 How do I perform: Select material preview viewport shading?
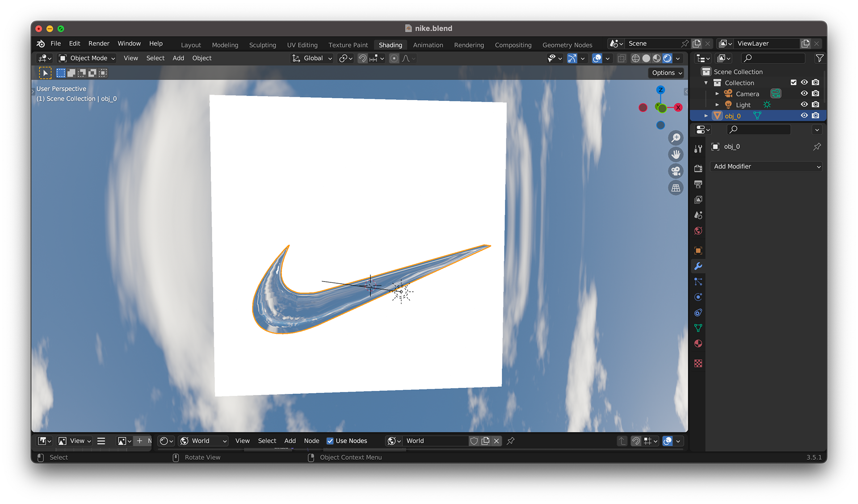click(656, 58)
